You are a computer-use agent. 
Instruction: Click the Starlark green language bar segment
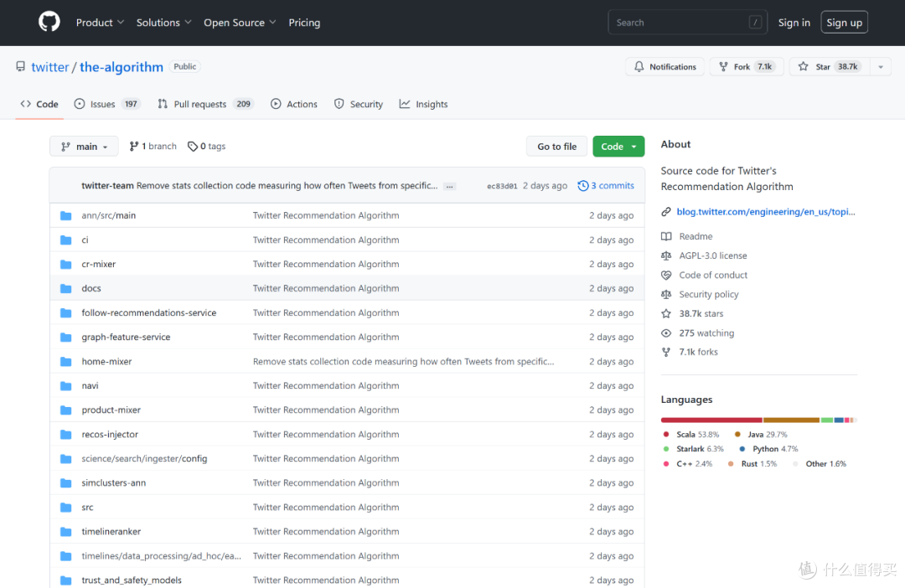click(x=826, y=420)
